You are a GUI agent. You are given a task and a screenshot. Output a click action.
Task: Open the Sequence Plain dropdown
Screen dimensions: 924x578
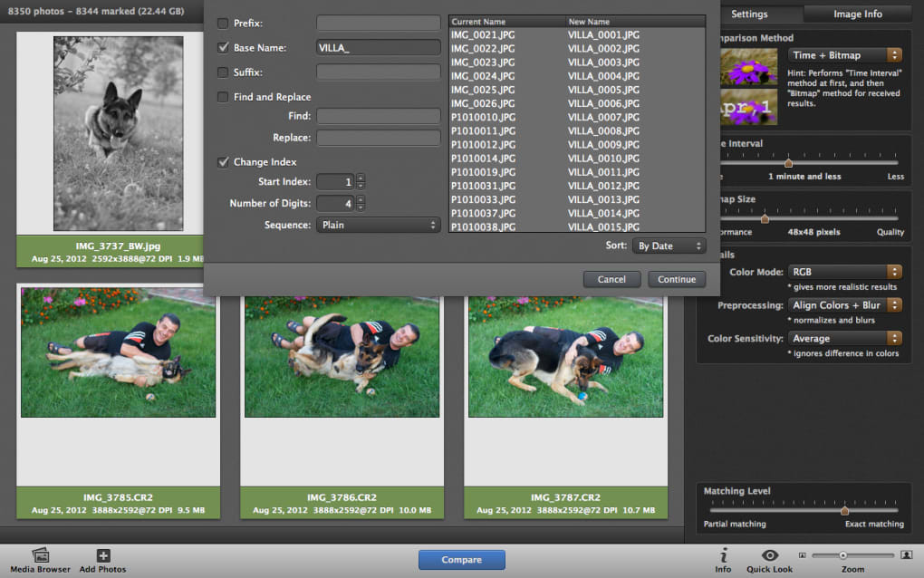point(379,225)
